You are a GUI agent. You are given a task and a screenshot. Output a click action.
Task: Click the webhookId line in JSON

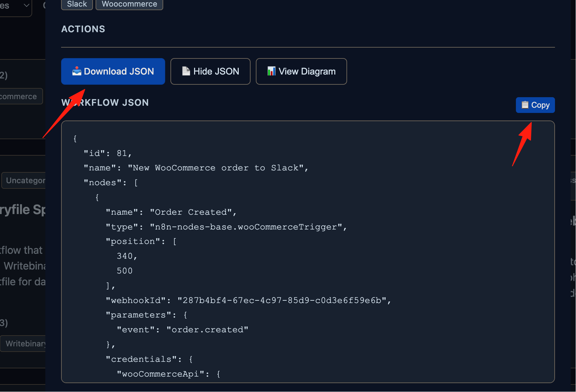pyautogui.click(x=248, y=300)
